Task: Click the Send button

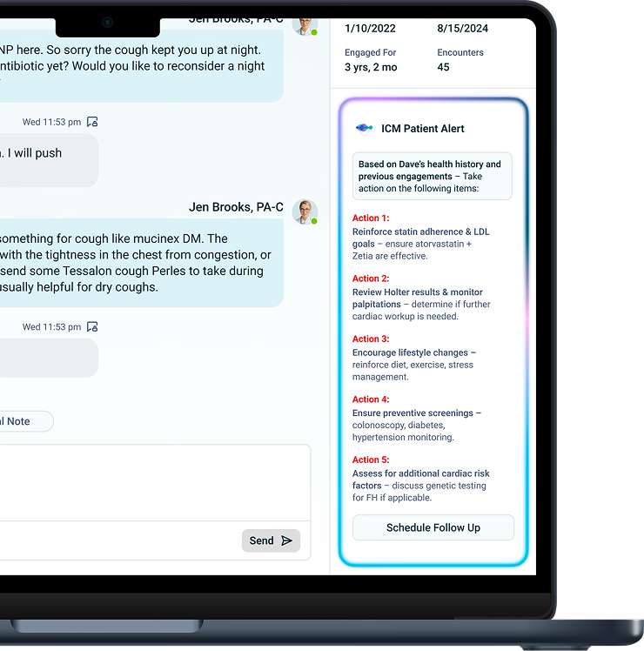Action: point(271,540)
